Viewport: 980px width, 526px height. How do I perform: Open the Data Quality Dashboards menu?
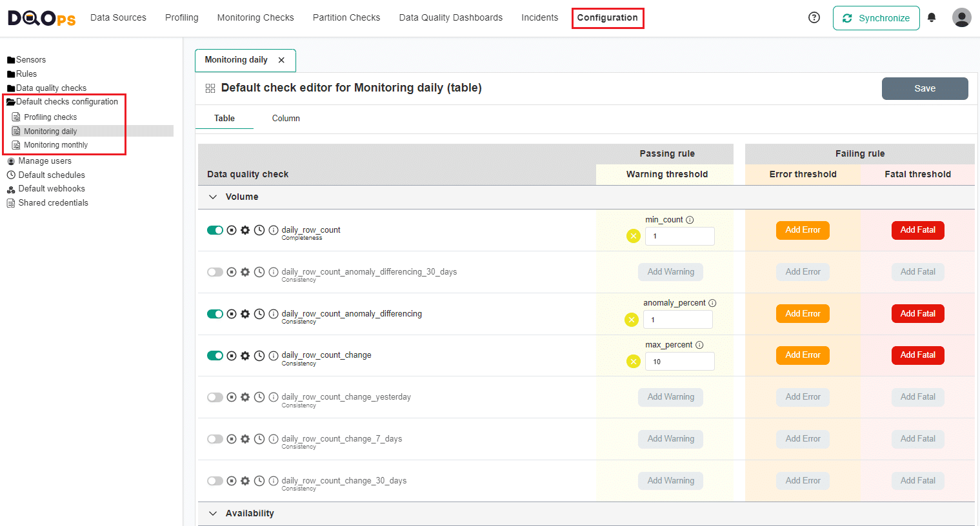click(x=450, y=17)
